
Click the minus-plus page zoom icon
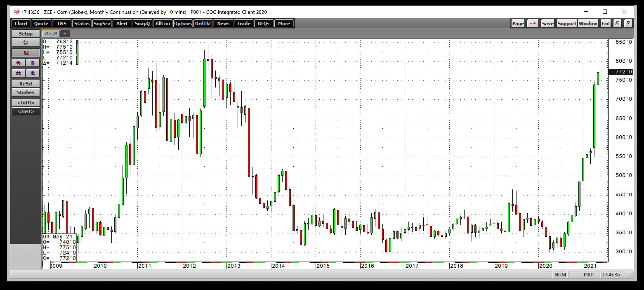tap(532, 23)
